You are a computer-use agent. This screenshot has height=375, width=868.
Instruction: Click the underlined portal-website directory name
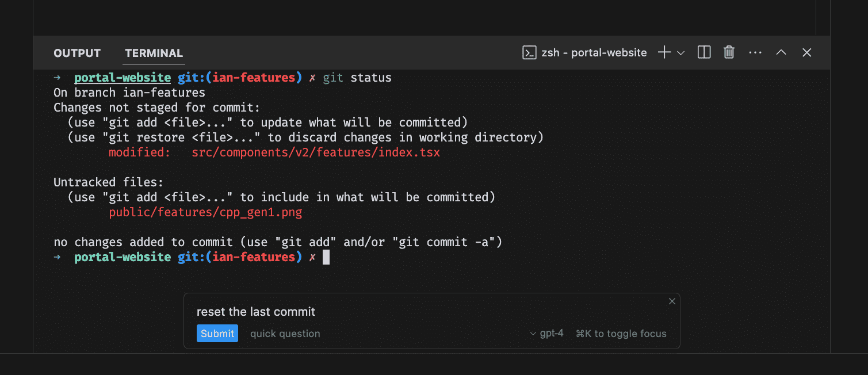pos(123,78)
